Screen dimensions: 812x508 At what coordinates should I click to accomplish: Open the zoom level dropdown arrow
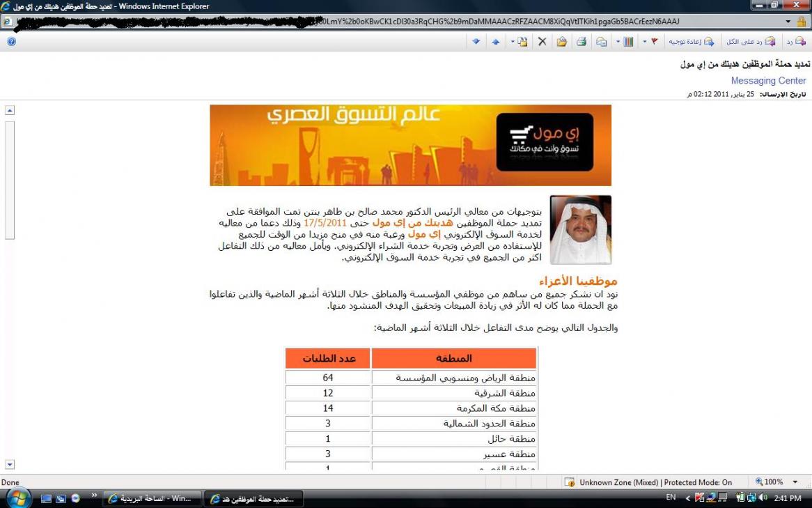[x=795, y=482]
